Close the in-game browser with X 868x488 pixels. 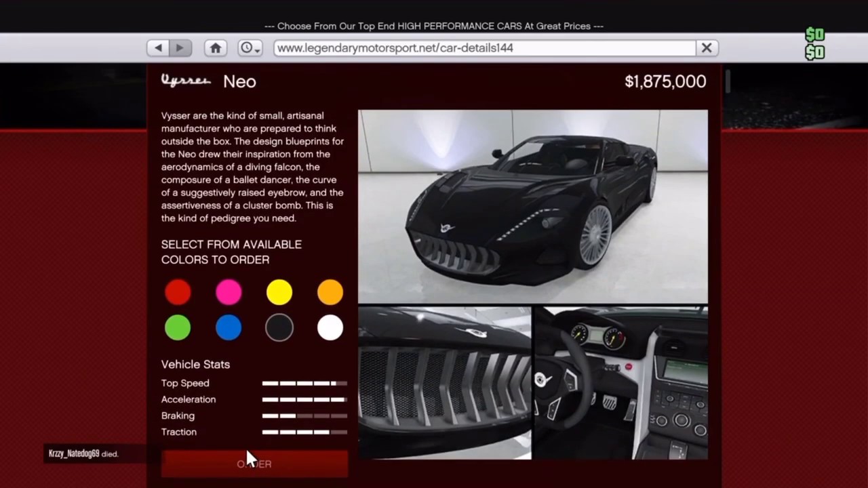(x=707, y=47)
